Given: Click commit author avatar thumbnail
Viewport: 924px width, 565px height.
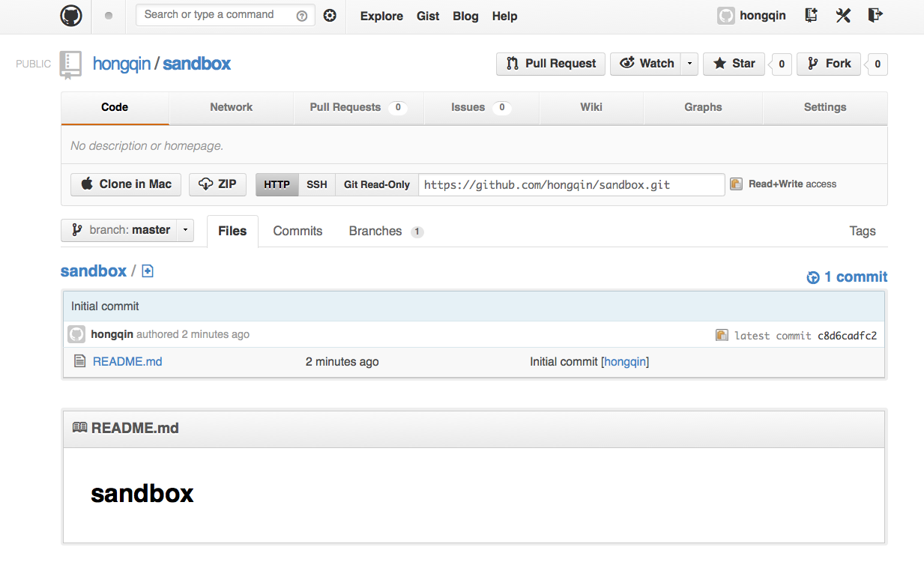Looking at the screenshot, I should click(76, 334).
